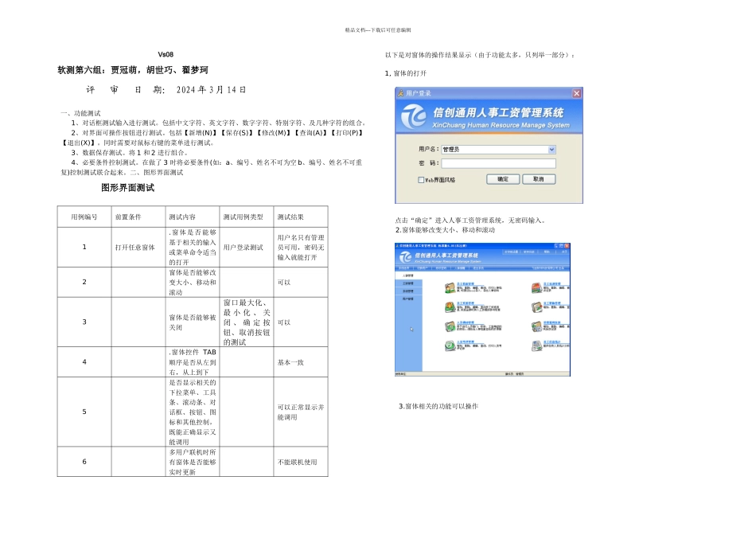The width and height of the screenshot is (756, 535).
Task: Click the review date 2024 年 3 月 14 日
Action: pyautogui.click(x=211, y=90)
